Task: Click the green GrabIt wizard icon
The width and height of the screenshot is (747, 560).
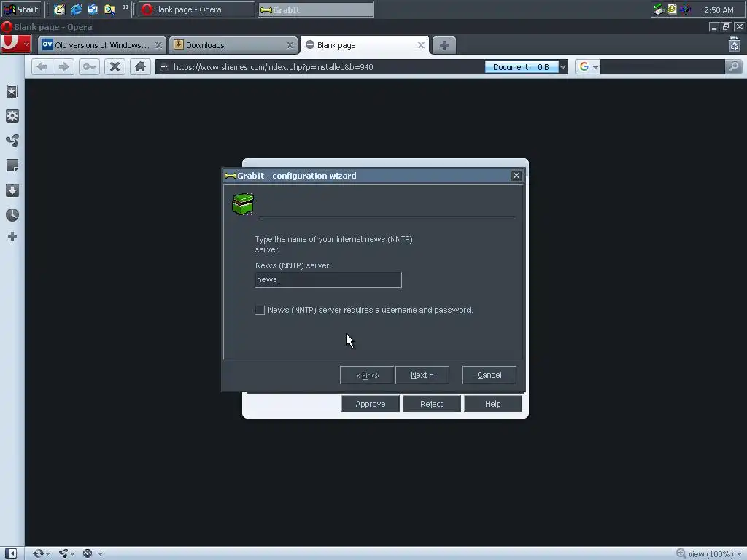Action: 242,204
